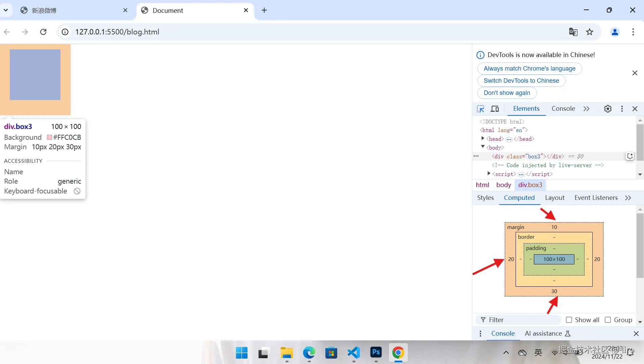Launch Microsoft Edge from taskbar
The width and height of the screenshot is (644, 364).
coord(309,353)
